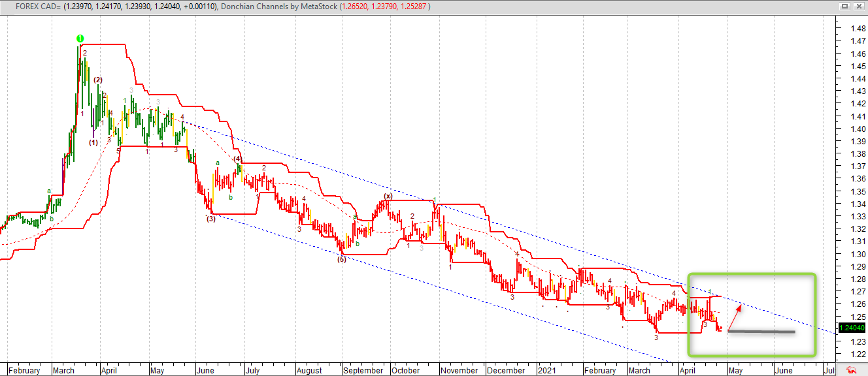Select the (x) wave label near September

coord(388,196)
